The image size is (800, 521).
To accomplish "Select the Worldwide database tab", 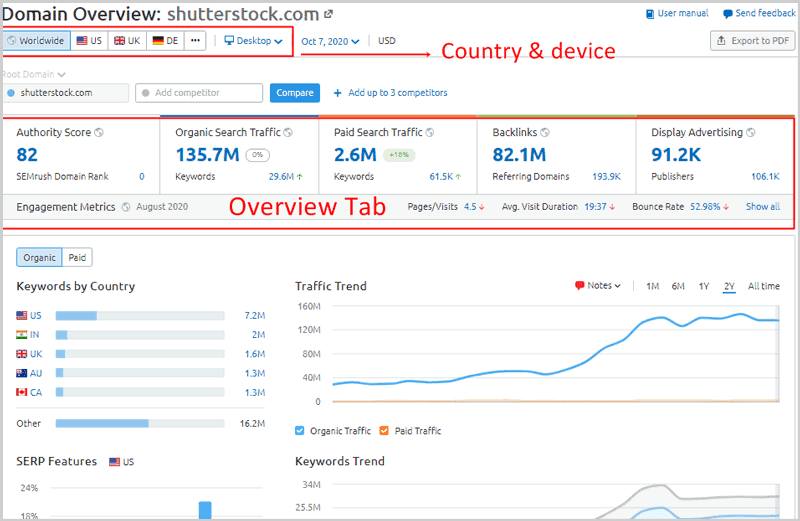I will (37, 41).
